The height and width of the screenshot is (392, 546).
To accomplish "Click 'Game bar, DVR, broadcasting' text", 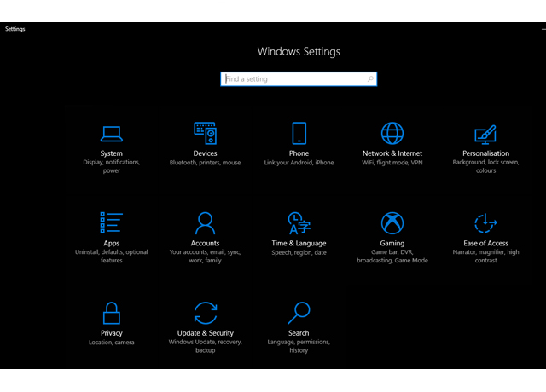I will point(392,256).
